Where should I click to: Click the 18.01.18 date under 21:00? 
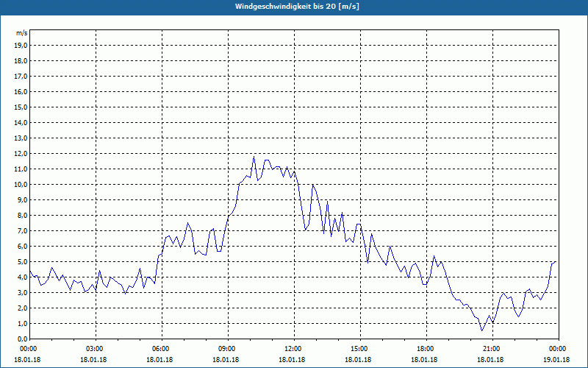[x=490, y=359]
